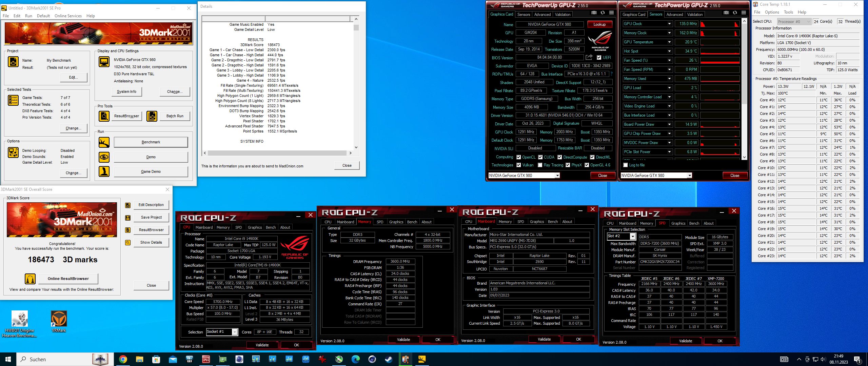Open the Windows notification center icon

click(857, 359)
